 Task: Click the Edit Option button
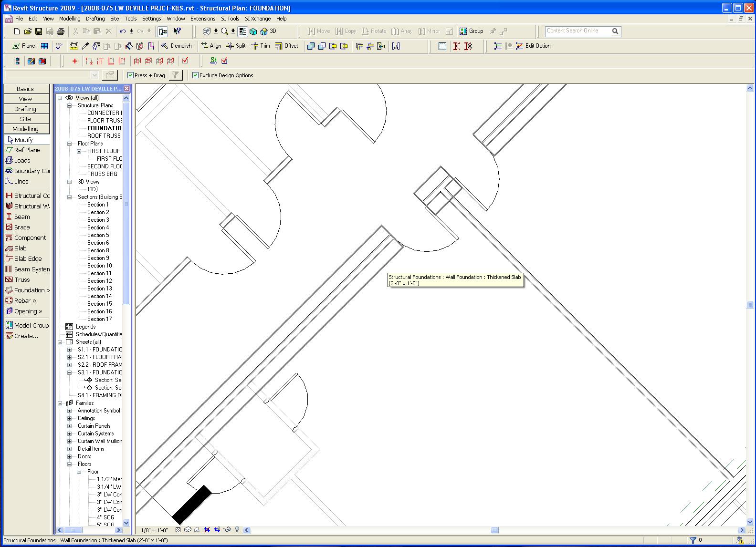point(533,46)
